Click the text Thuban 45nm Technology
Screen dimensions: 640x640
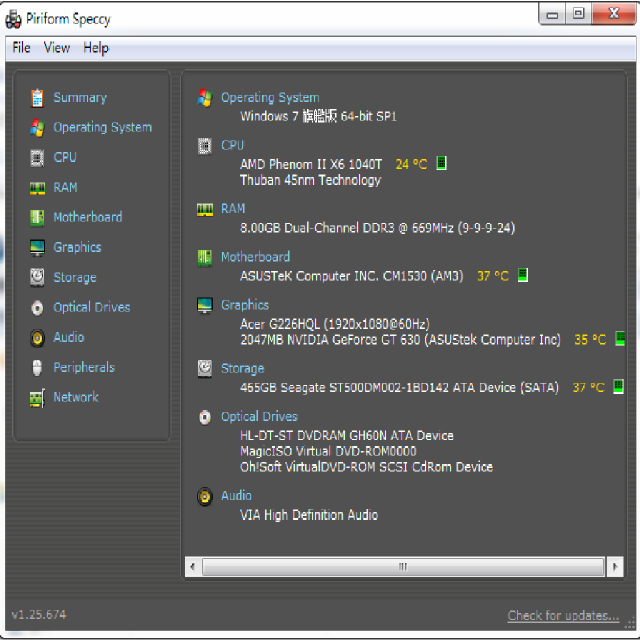click(x=310, y=181)
